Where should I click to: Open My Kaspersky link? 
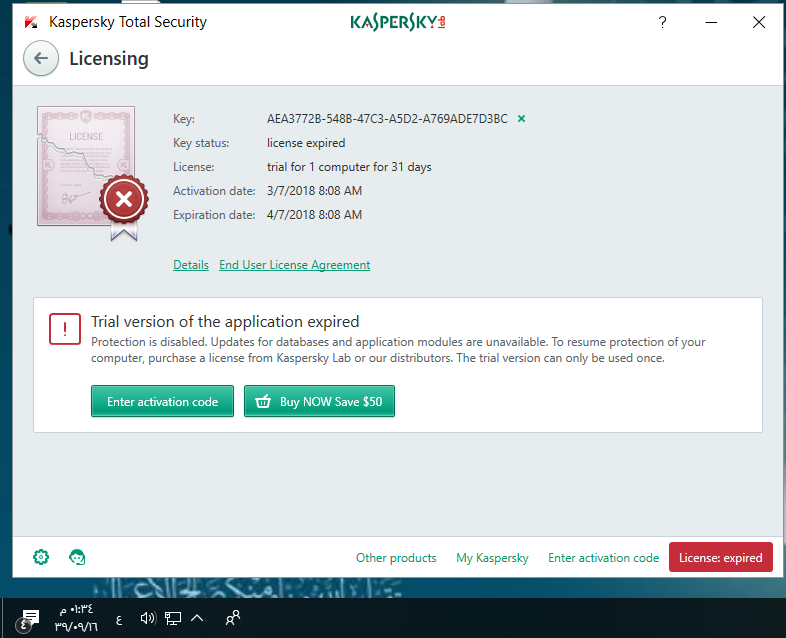[492, 558]
